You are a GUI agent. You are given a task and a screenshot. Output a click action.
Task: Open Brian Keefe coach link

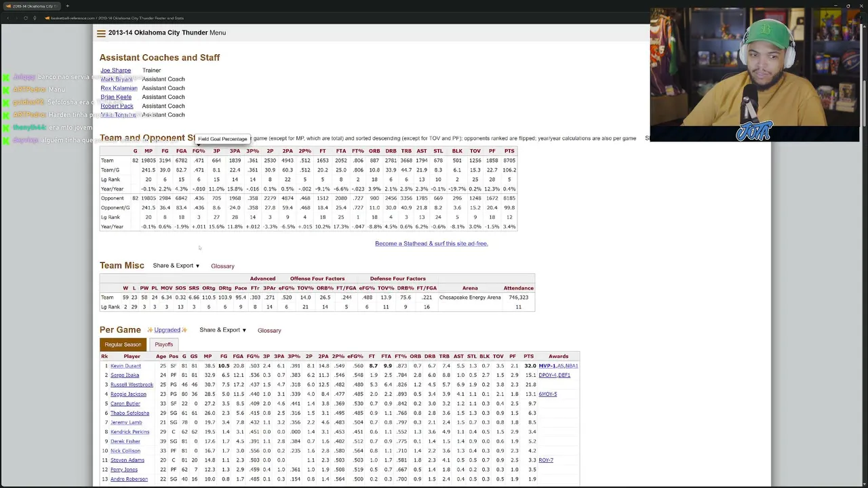116,97
